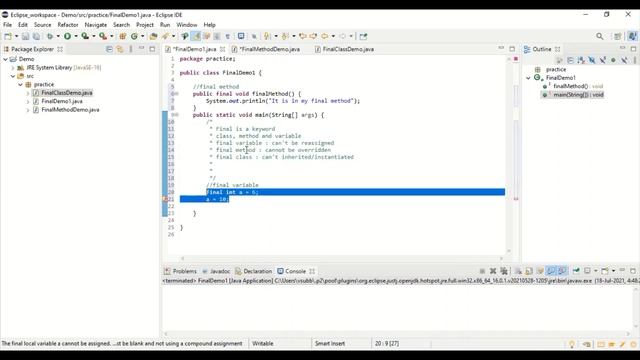Click the editor horizontal scrollbar
The height and width of the screenshot is (360, 640).
[342, 258]
